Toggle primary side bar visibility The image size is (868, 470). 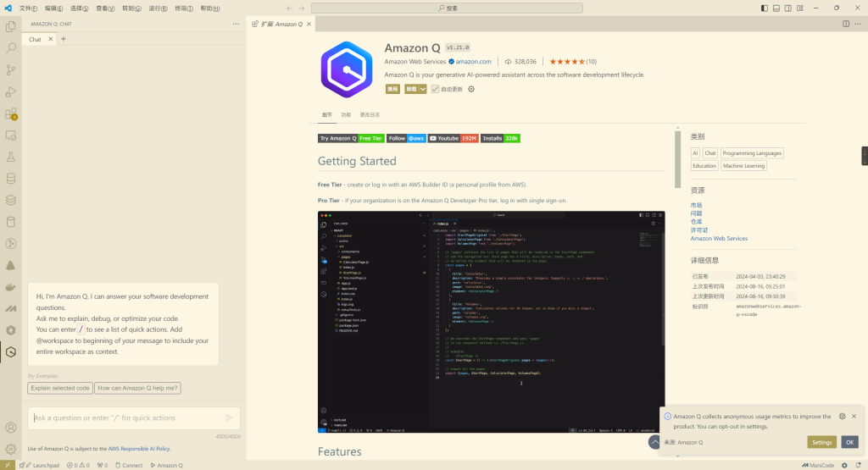pos(765,8)
